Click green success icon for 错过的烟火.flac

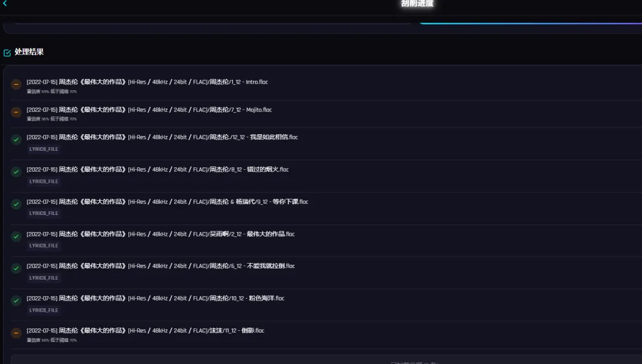[x=16, y=172]
